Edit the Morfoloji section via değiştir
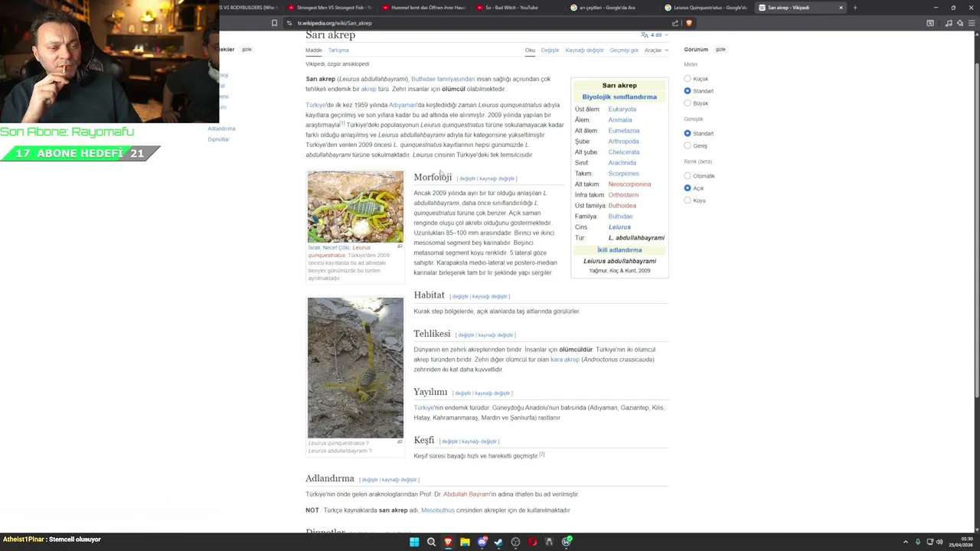The height and width of the screenshot is (551, 980). [x=467, y=179]
